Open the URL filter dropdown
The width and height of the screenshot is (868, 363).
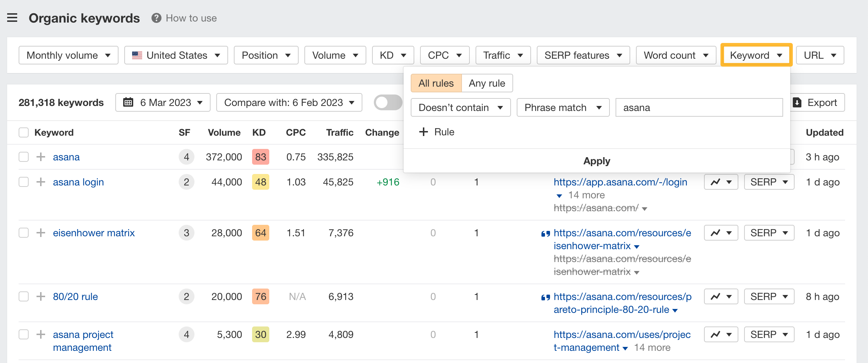[820, 55]
